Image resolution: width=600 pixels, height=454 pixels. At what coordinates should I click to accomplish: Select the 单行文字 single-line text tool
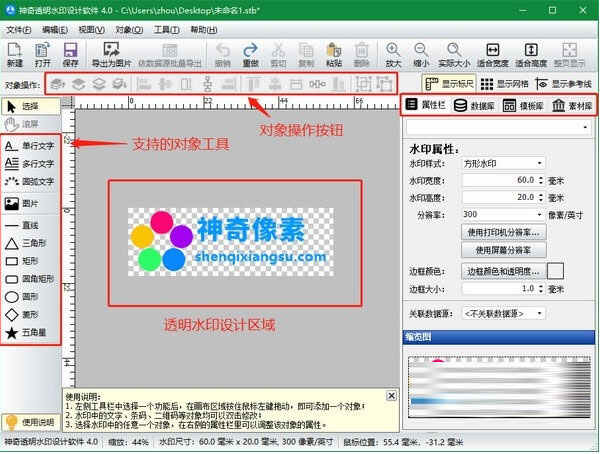pyautogui.click(x=30, y=145)
